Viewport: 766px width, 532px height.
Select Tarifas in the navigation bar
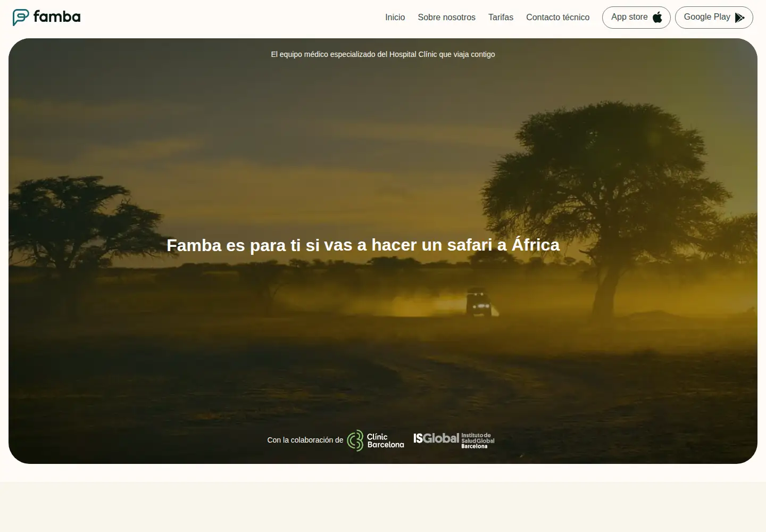pyautogui.click(x=501, y=18)
